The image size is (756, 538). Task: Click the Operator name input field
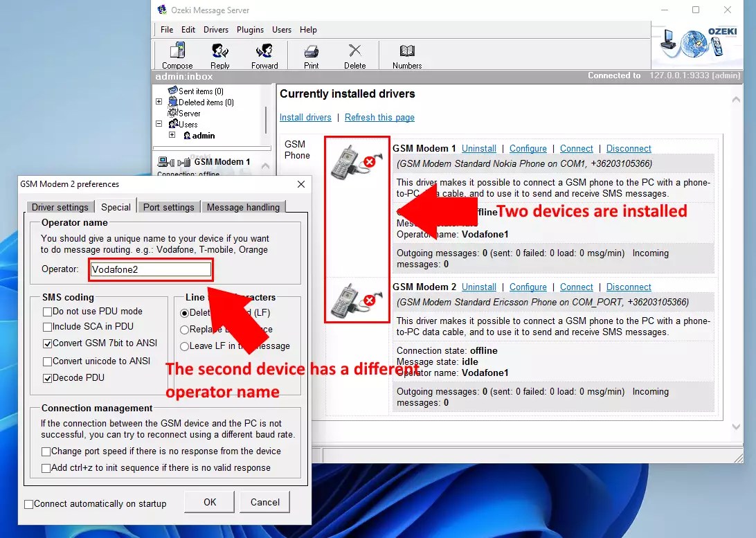(150, 269)
